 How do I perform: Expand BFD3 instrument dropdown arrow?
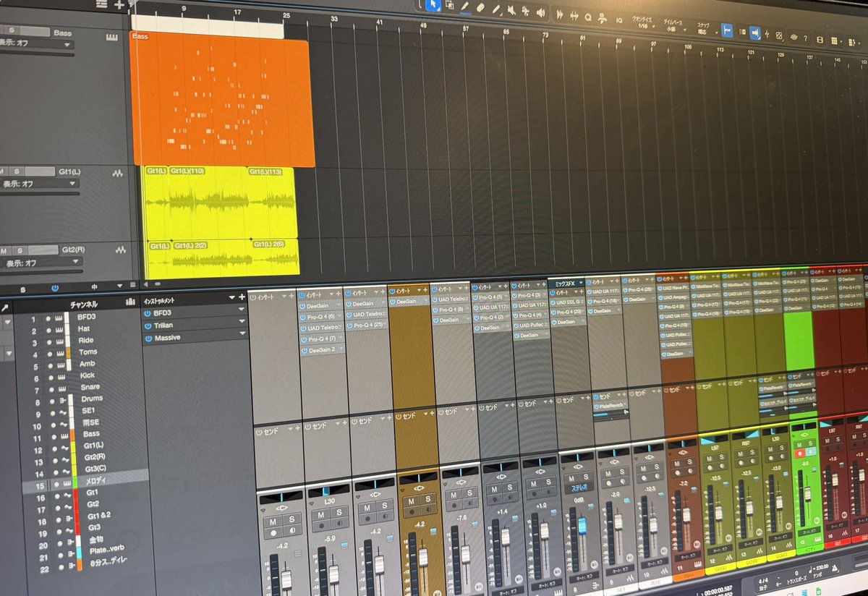pyautogui.click(x=241, y=309)
